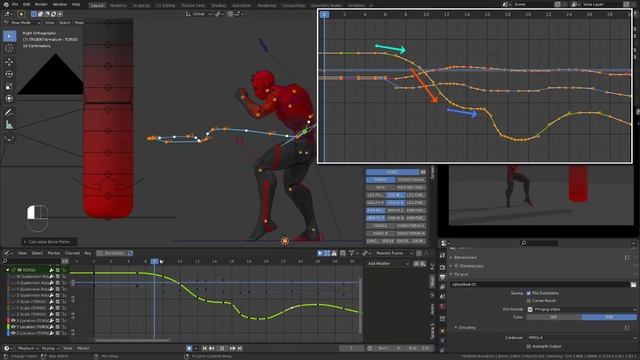This screenshot has width=640, height=360.
Task: Select the Select Box tool in viewport toolbar
Action: 9,36
